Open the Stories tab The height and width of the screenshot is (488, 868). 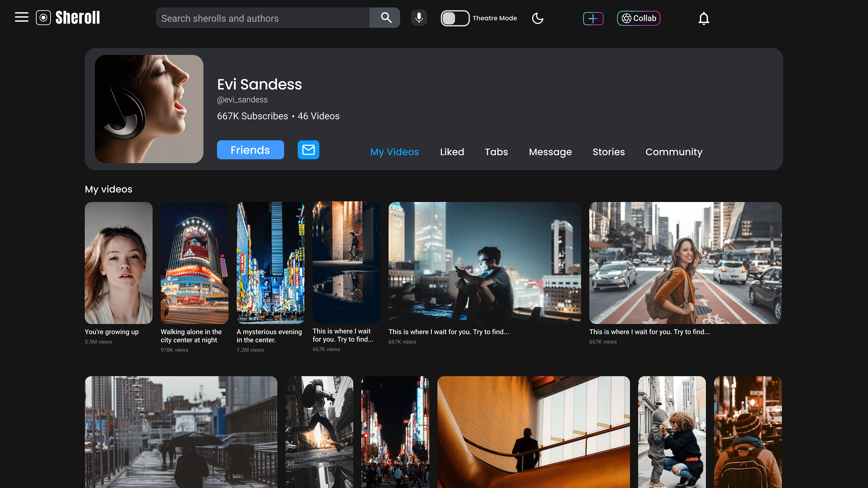pyautogui.click(x=609, y=152)
